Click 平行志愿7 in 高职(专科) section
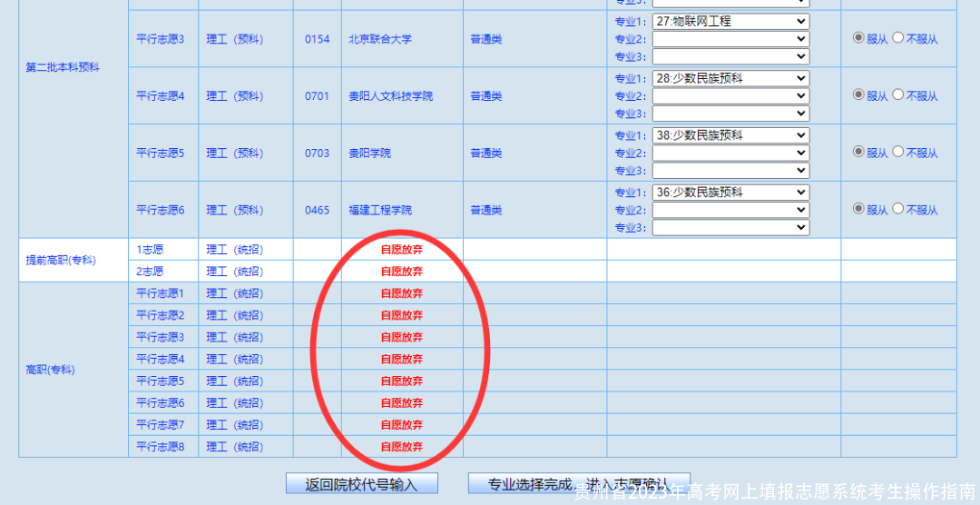Screen dimensions: 980x505 tap(161, 425)
